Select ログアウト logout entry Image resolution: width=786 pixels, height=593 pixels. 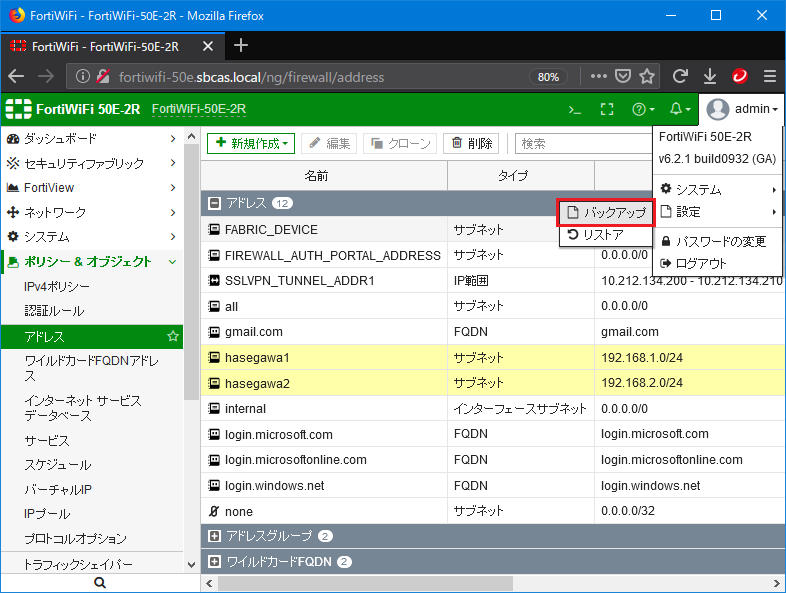coord(718,263)
